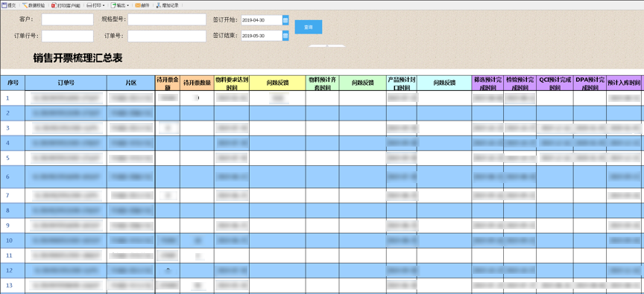Collapse the query parameter panel handle

click(327, 46)
